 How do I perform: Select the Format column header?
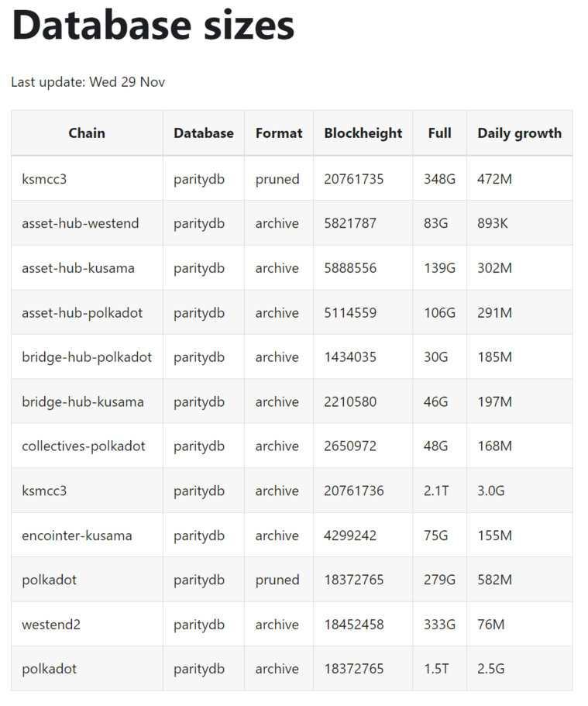279,133
